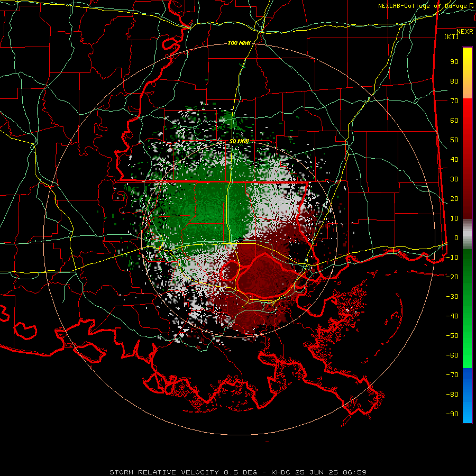Click the -80 value on the velocity scale
Screen dimensions: 476x476
click(452, 395)
